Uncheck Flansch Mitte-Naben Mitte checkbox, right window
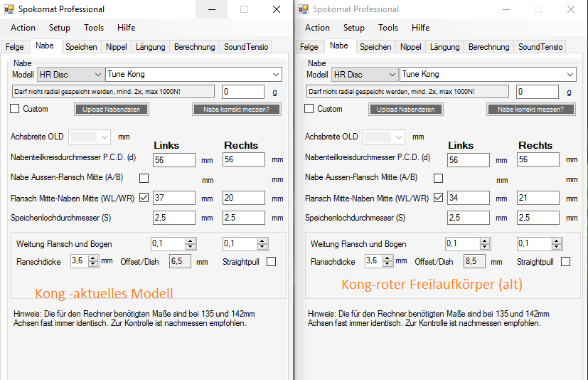The width and height of the screenshot is (588, 380). [x=439, y=198]
